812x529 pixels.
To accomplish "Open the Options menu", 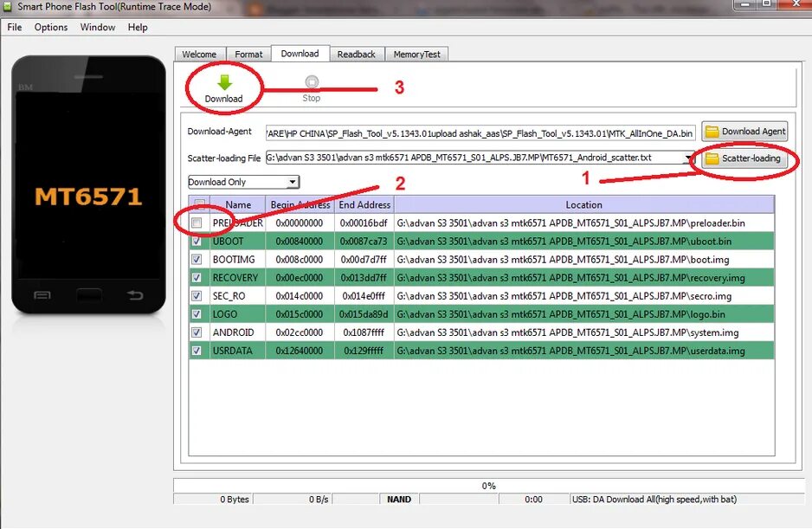I will [x=50, y=27].
